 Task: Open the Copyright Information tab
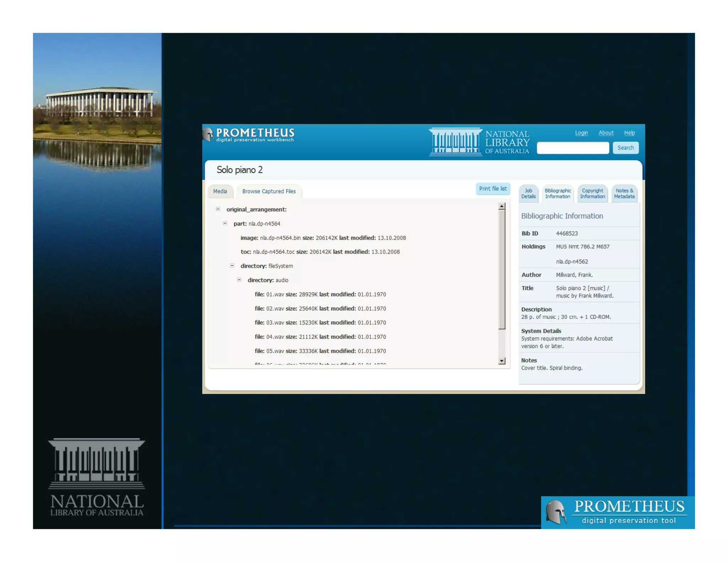[x=592, y=194]
